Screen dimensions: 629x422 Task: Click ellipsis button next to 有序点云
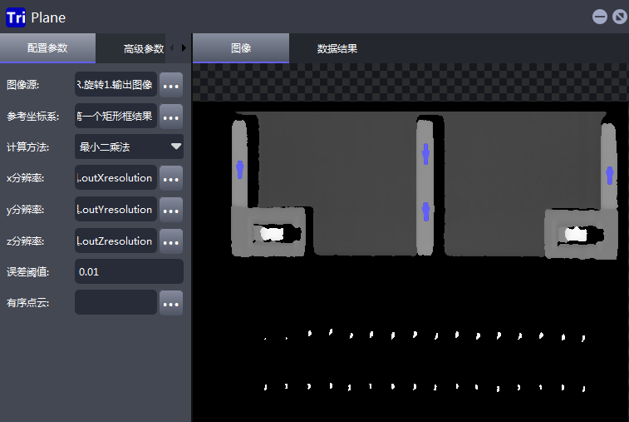[171, 302]
